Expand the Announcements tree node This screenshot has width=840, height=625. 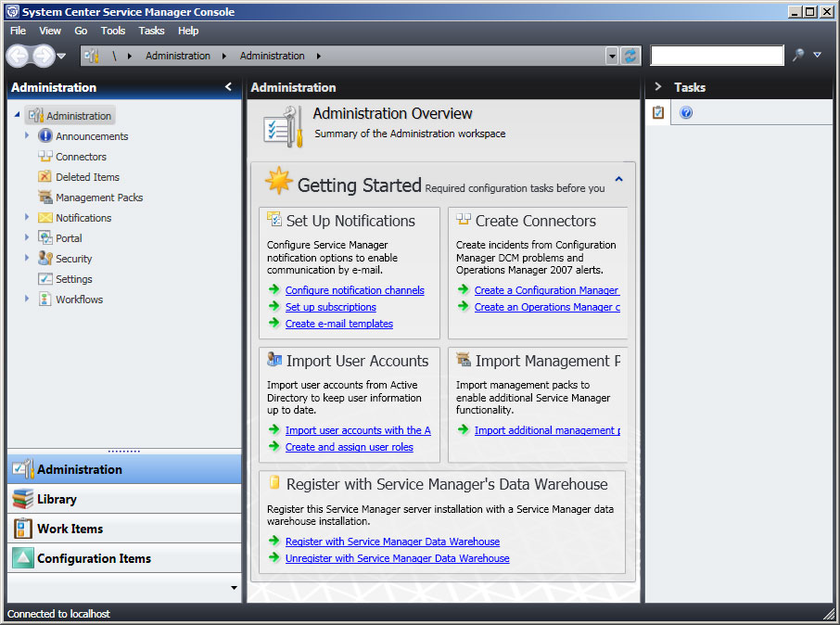[27, 135]
